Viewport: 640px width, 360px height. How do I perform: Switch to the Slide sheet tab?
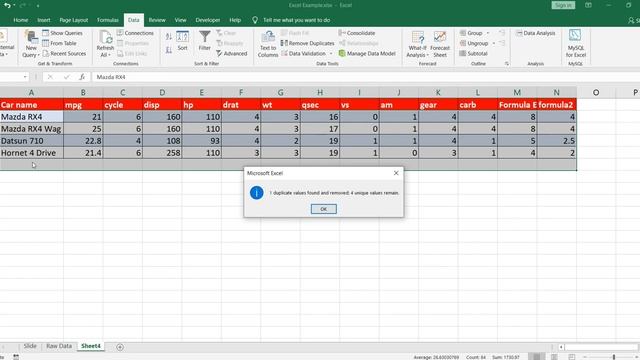30,346
